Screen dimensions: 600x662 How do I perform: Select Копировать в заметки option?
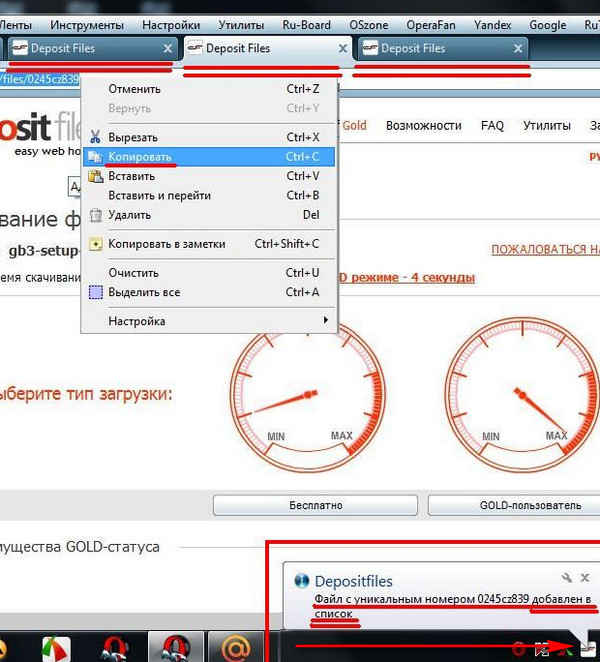pos(166,244)
